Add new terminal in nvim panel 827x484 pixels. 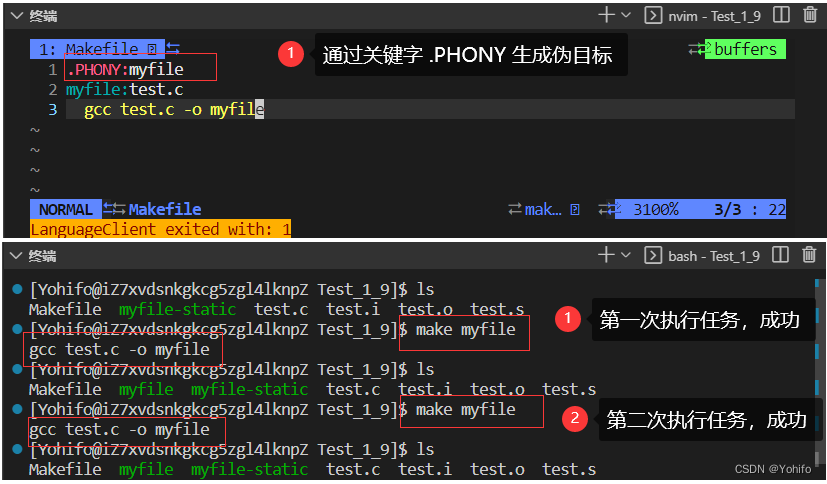[607, 15]
